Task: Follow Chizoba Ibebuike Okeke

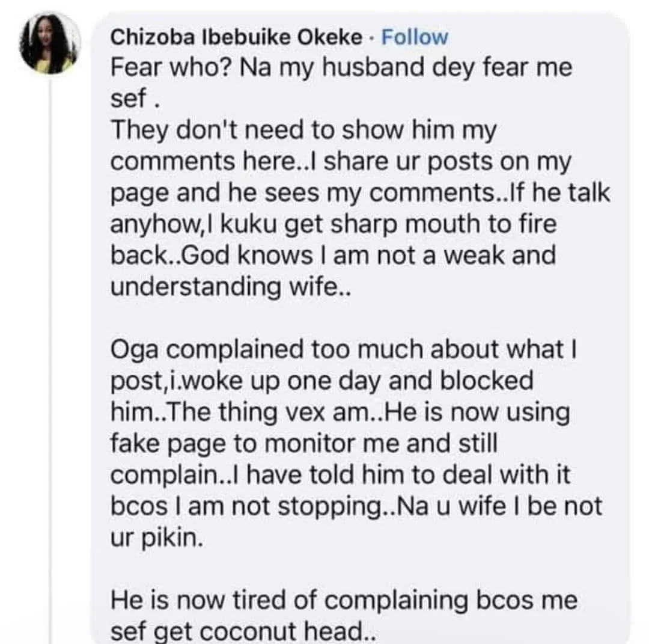Action: 415,37
